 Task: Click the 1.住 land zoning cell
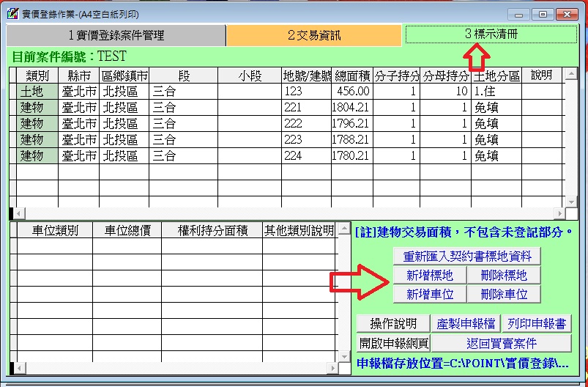click(495, 92)
